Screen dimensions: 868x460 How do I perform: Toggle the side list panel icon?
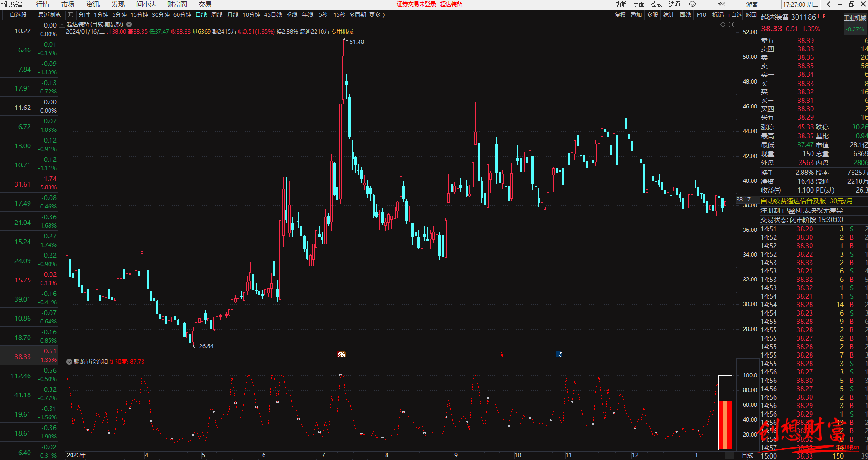point(71,15)
